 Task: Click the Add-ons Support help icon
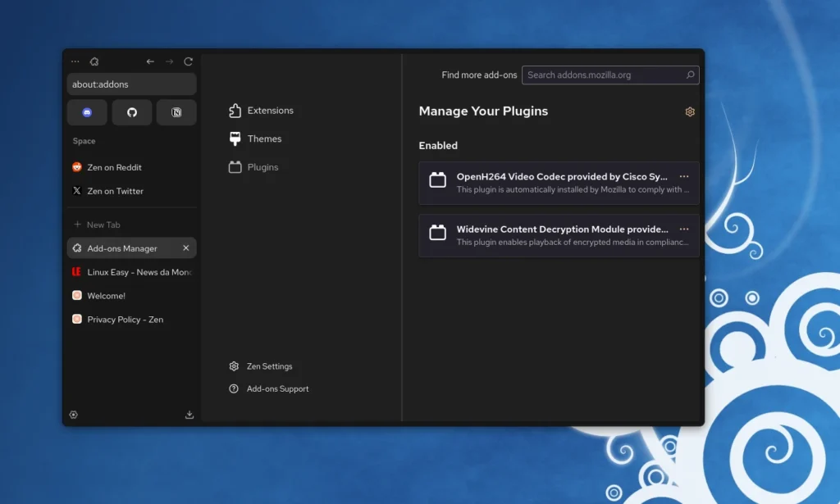[234, 389]
